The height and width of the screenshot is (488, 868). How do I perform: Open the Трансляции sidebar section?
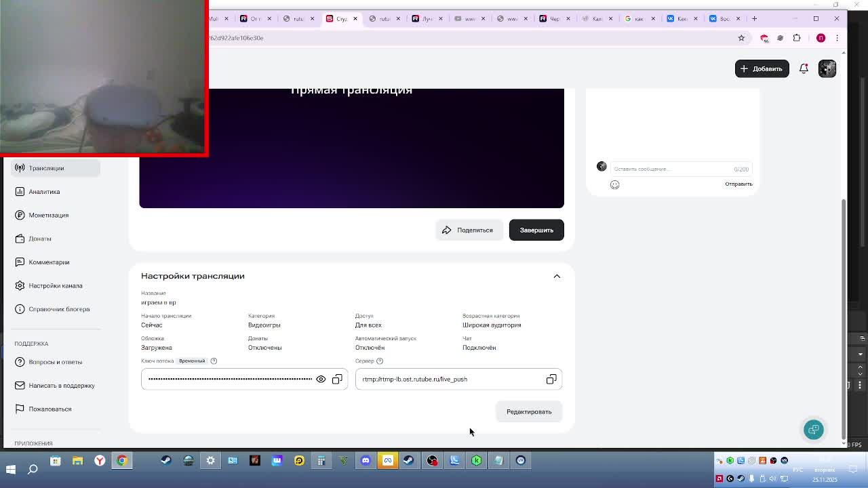coord(56,168)
